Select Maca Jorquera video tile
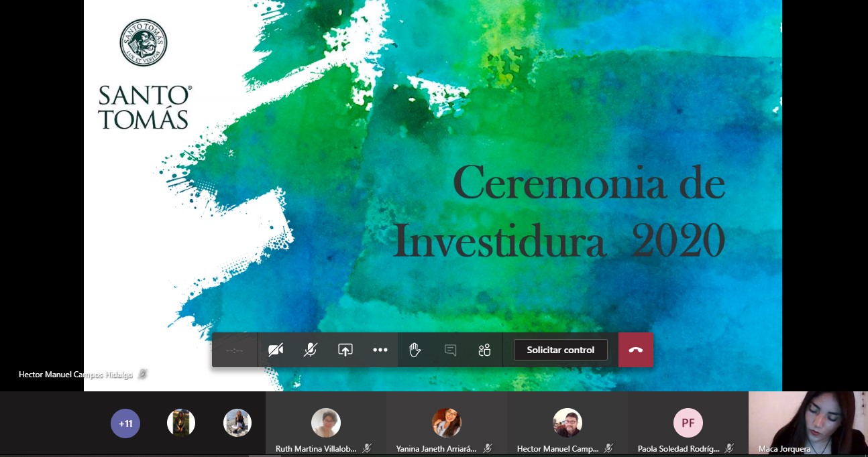Image resolution: width=868 pixels, height=457 pixels. 808,423
